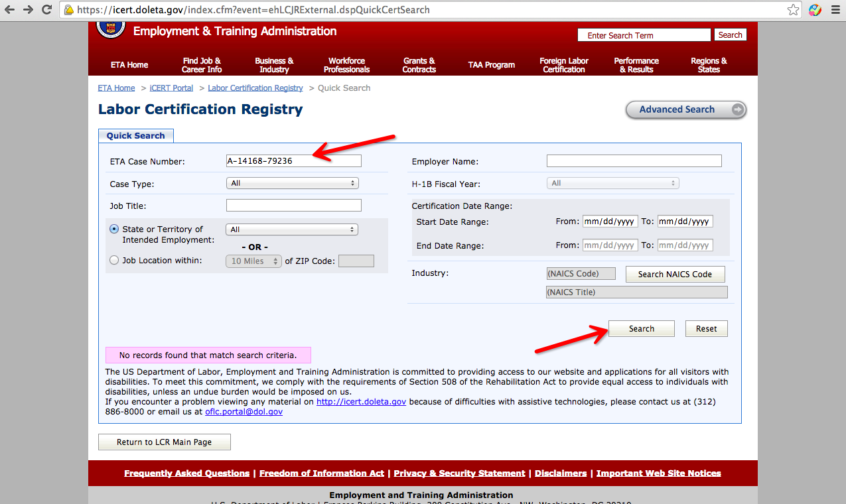The image size is (846, 504).
Task: Submit the site header Search button
Action: [731, 35]
